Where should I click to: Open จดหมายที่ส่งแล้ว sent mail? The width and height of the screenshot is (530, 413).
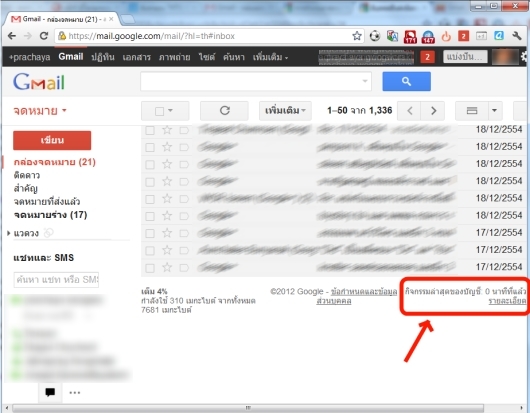pos(47,201)
